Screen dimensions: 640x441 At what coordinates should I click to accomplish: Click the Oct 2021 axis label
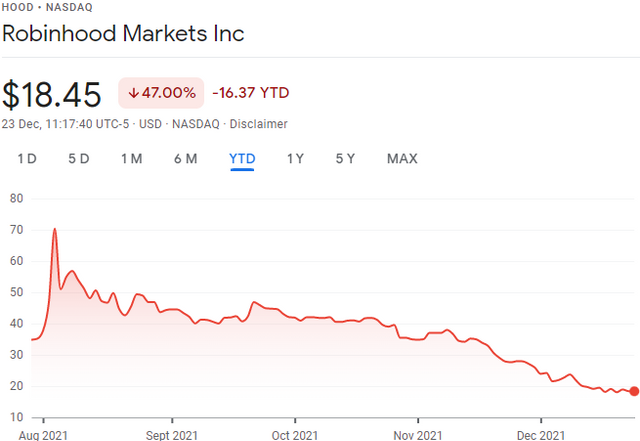click(x=295, y=435)
